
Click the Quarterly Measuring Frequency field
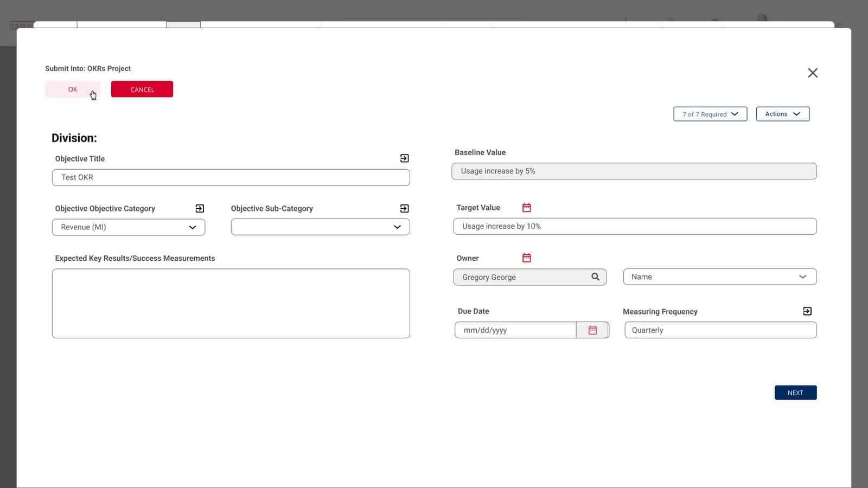(x=720, y=330)
